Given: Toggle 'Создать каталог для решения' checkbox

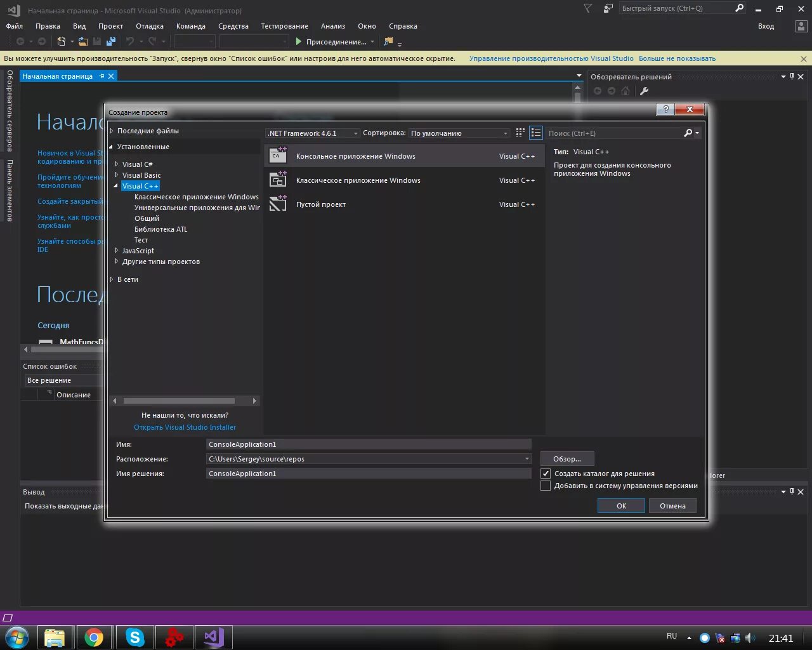Looking at the screenshot, I should pos(546,474).
